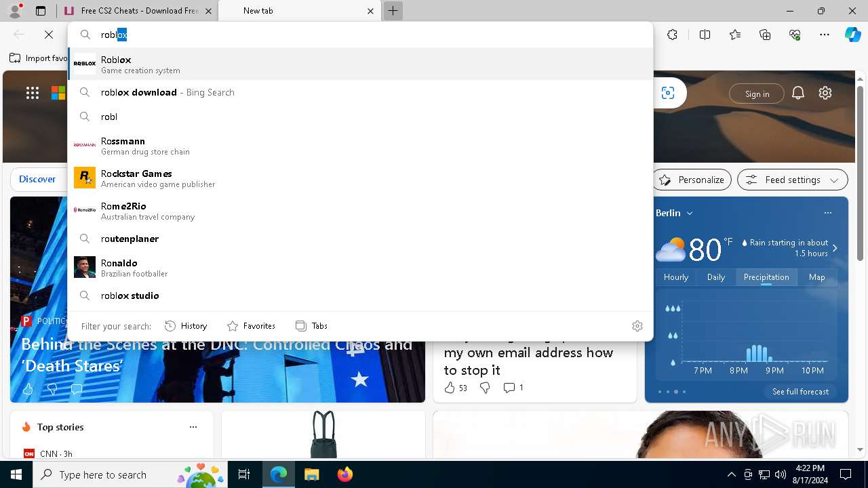Select the Precipitation weather tab
Image resolution: width=868 pixels, height=488 pixels.
click(x=766, y=277)
